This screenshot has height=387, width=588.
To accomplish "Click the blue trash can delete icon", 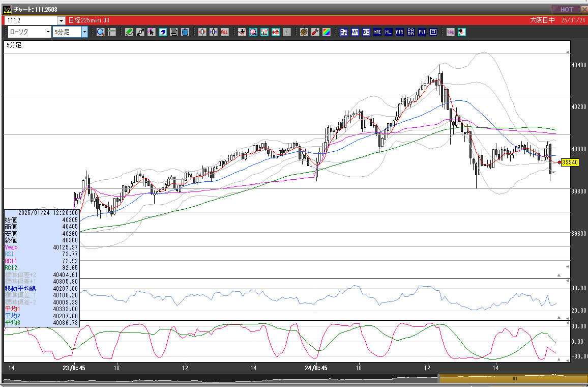I will click(185, 32).
